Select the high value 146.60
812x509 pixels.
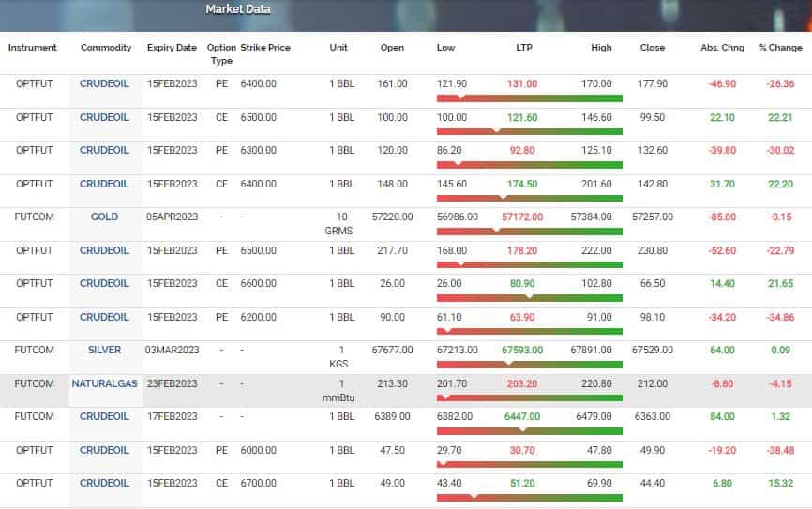[596, 117]
